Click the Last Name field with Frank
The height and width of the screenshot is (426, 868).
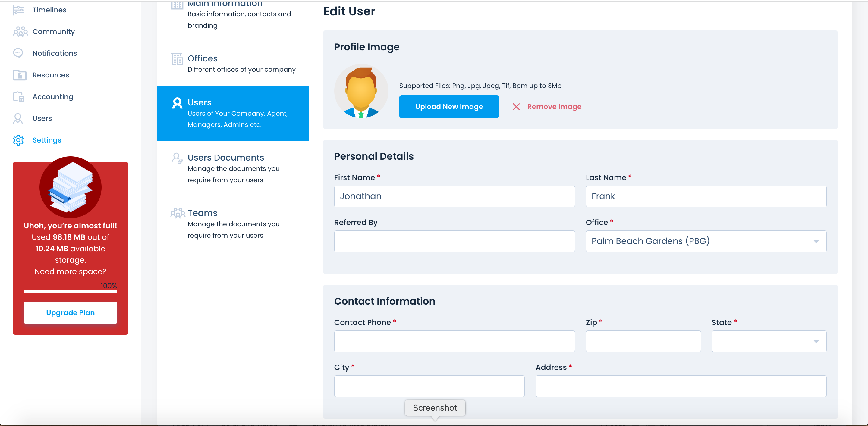tap(706, 196)
